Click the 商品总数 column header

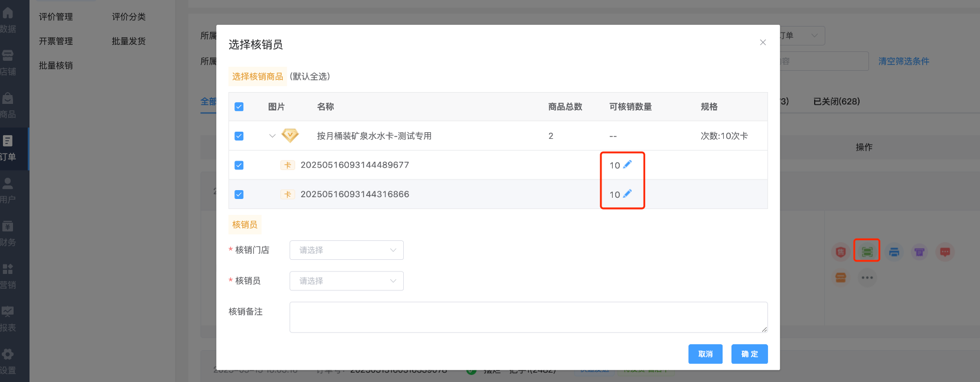[565, 107]
